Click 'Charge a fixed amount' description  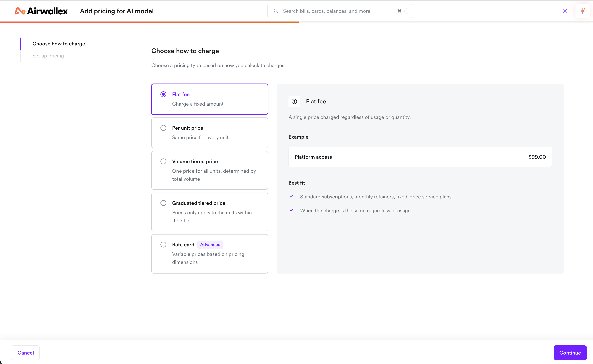click(x=198, y=104)
